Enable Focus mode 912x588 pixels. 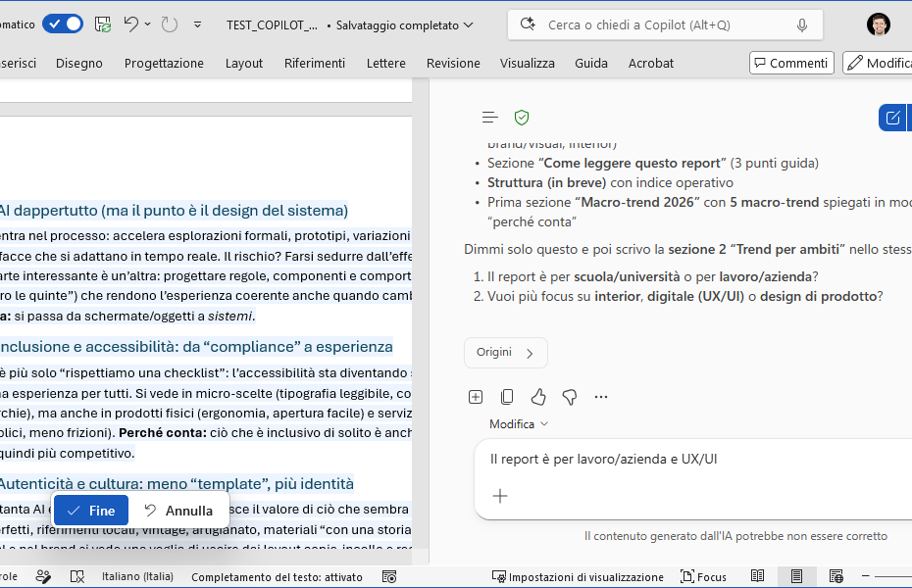[x=704, y=576]
